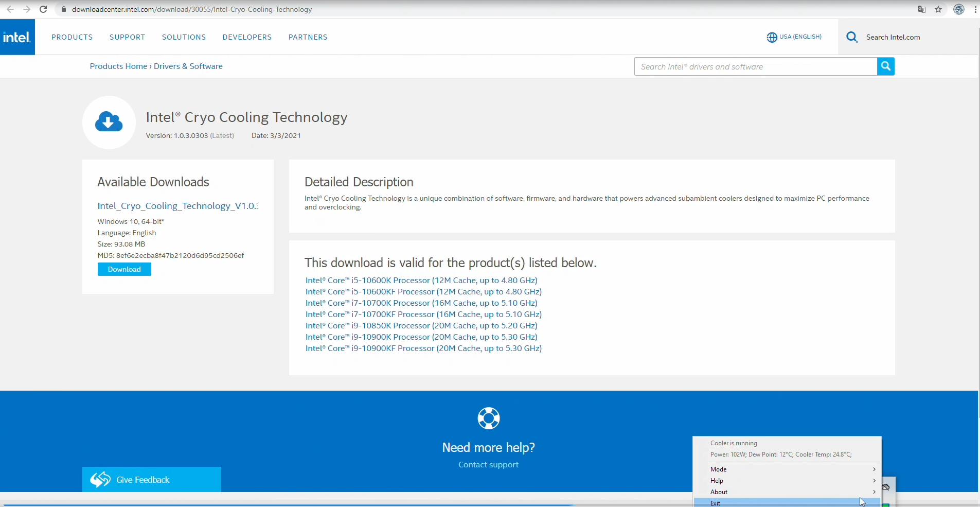Screen dimensions: 980x507
Task: Click the Intel logo in header
Action: (x=17, y=37)
